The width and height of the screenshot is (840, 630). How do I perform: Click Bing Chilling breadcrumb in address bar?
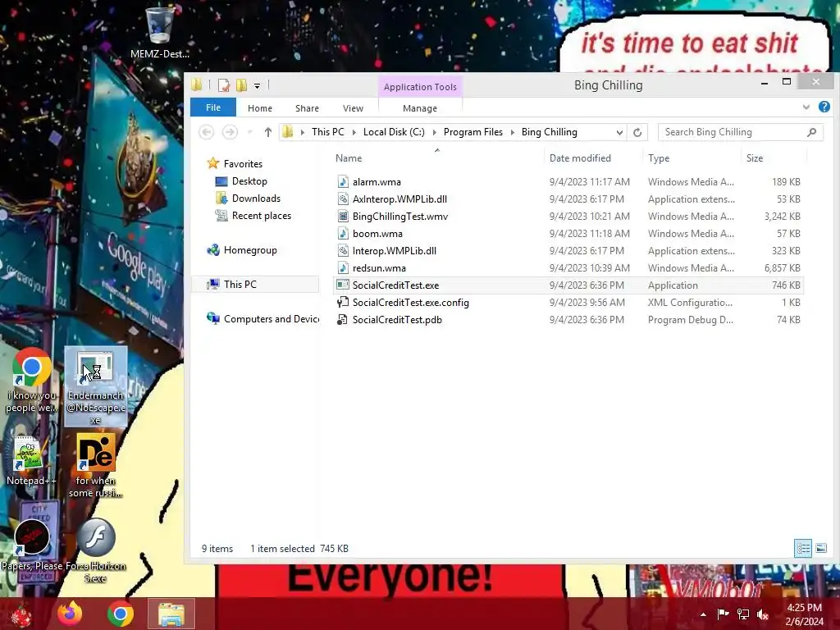pos(549,132)
